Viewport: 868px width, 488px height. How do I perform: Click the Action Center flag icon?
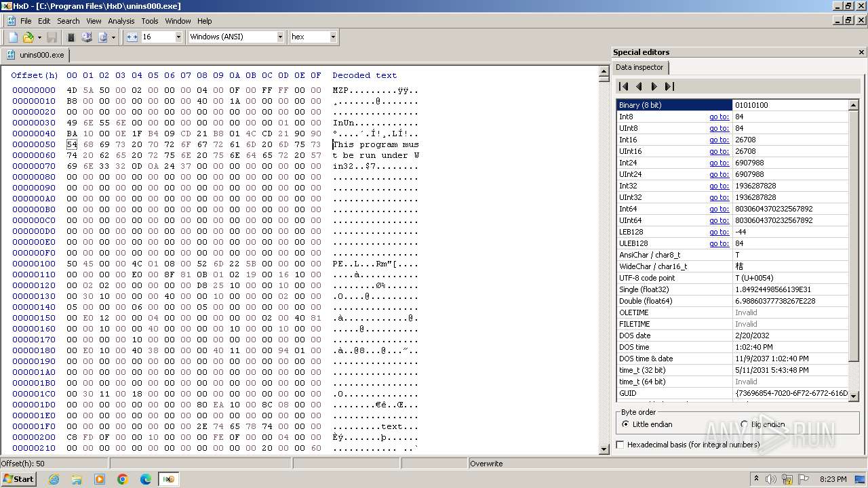coord(804,479)
